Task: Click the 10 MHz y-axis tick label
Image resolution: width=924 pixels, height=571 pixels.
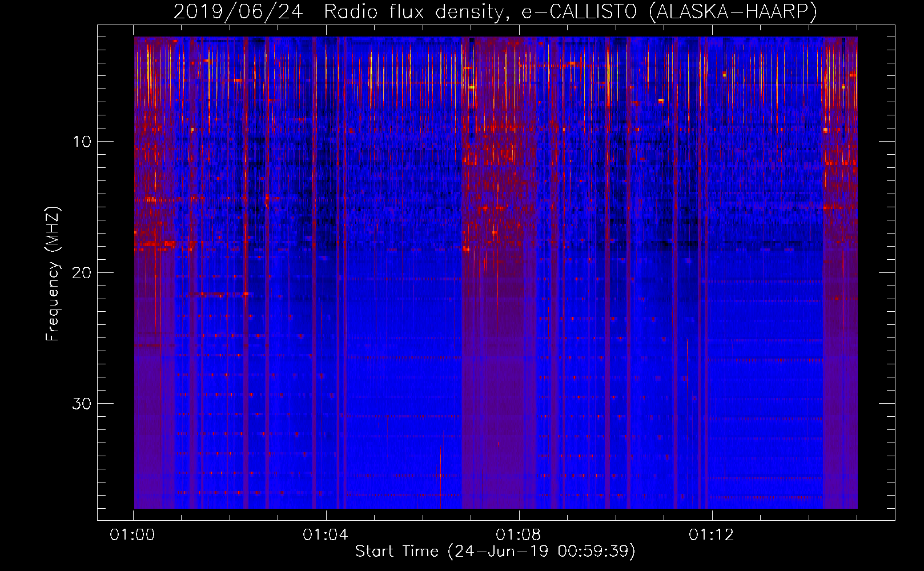Action: coord(82,142)
